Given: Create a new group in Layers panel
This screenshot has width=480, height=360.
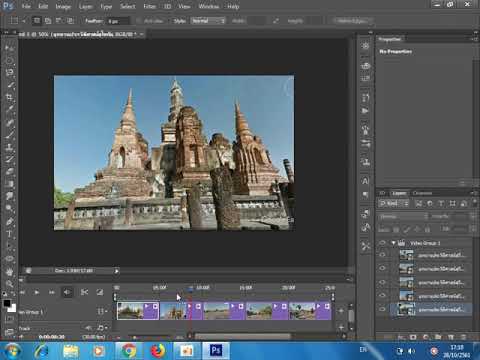Looking at the screenshot, I should point(438,337).
